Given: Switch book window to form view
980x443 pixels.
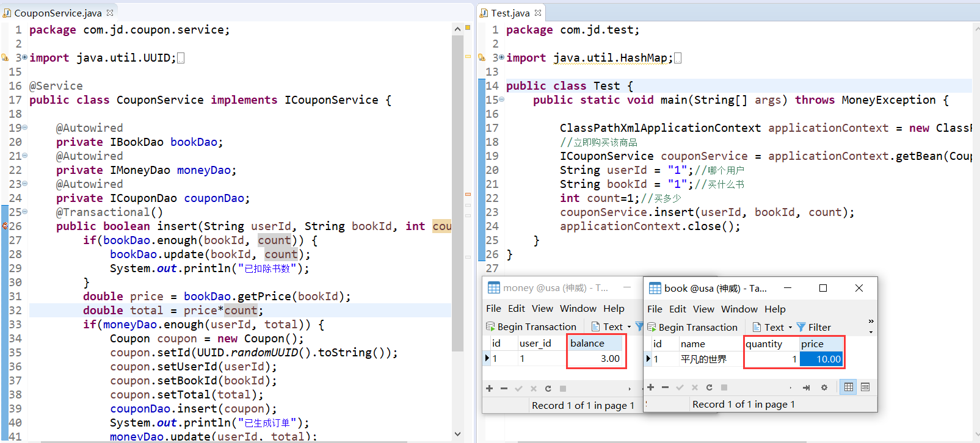Looking at the screenshot, I should pyautogui.click(x=865, y=387).
